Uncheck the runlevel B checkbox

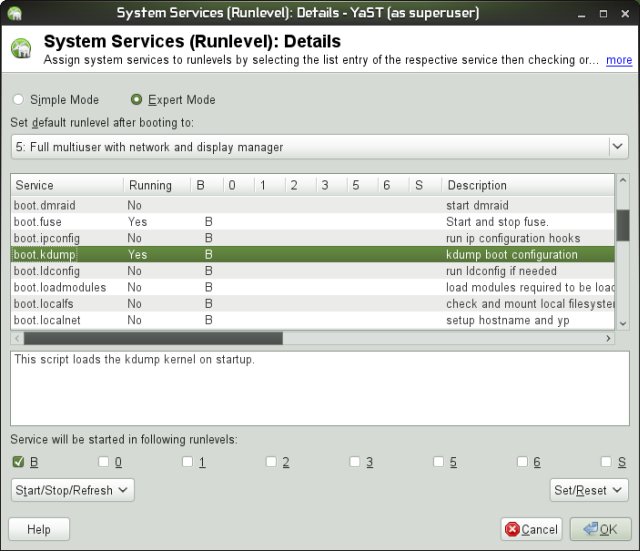coord(18,462)
